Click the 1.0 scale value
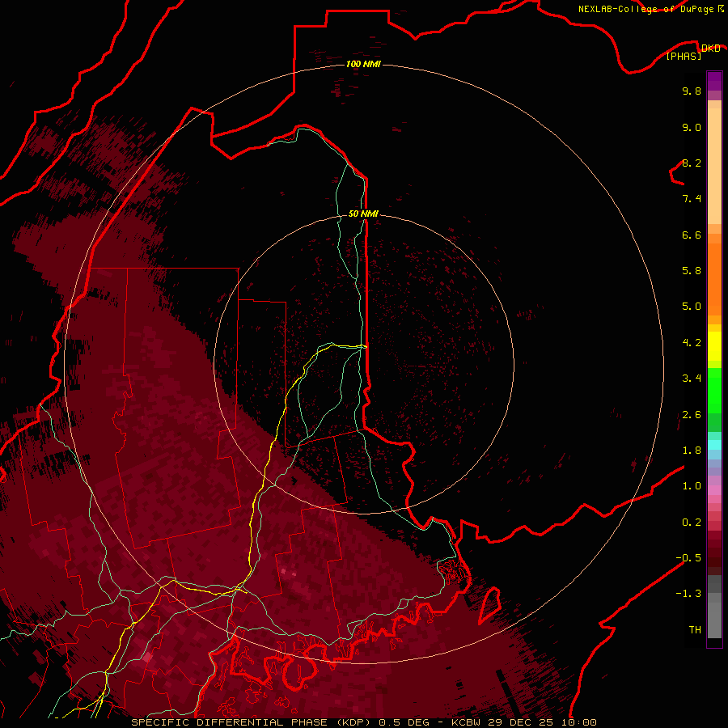The width and height of the screenshot is (728, 728). pyautogui.click(x=692, y=486)
